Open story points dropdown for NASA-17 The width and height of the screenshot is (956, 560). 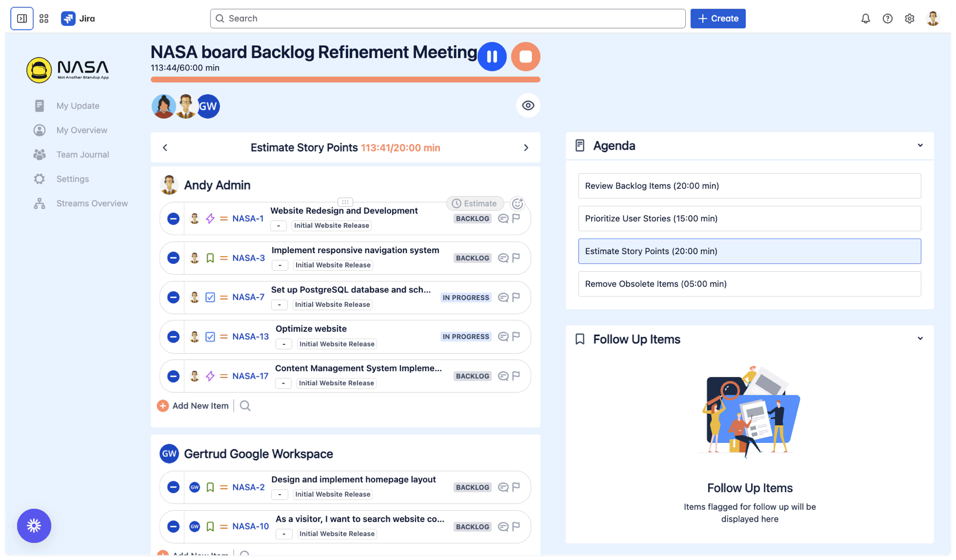(x=283, y=384)
